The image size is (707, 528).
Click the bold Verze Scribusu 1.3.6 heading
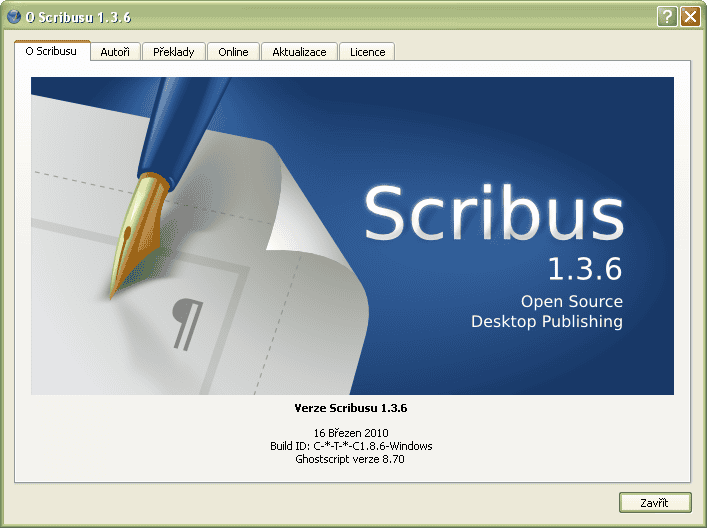(x=351, y=408)
